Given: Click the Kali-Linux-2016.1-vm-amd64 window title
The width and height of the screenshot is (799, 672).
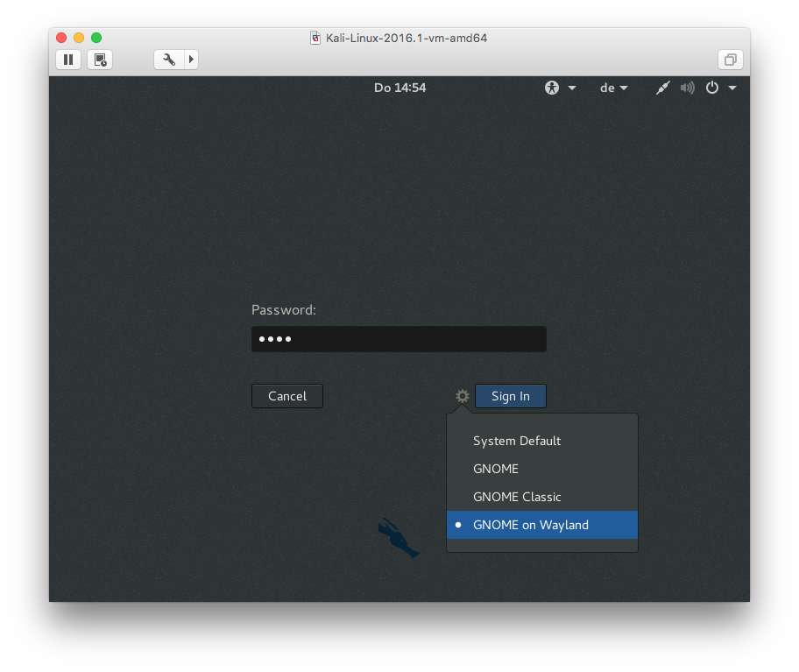Looking at the screenshot, I should coord(407,39).
